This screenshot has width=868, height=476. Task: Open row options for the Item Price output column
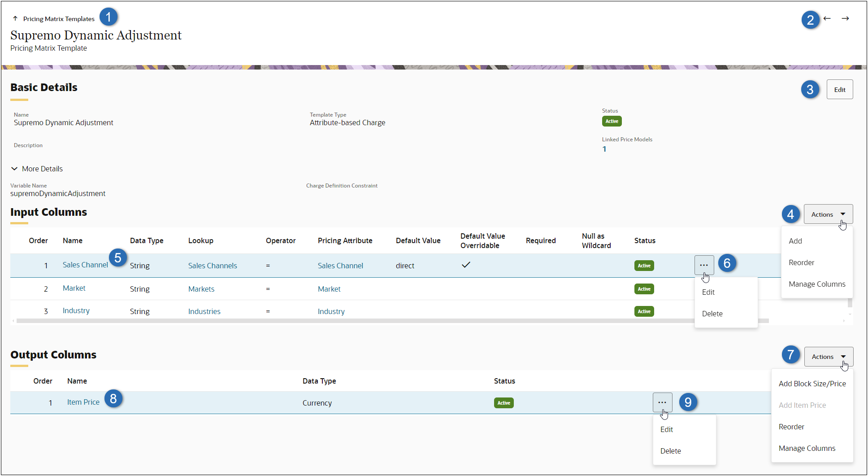tap(662, 402)
